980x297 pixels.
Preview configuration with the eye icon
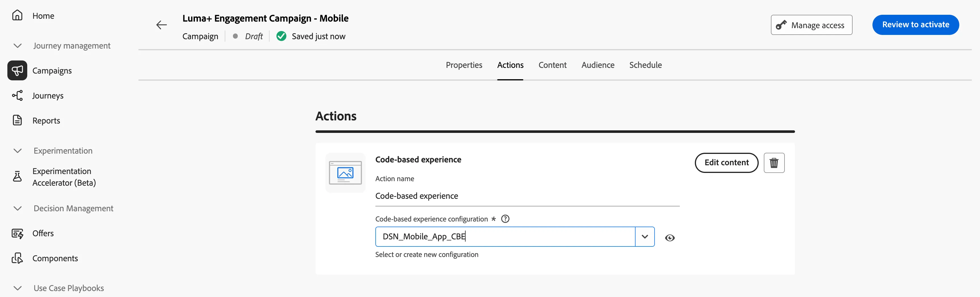[670, 238]
